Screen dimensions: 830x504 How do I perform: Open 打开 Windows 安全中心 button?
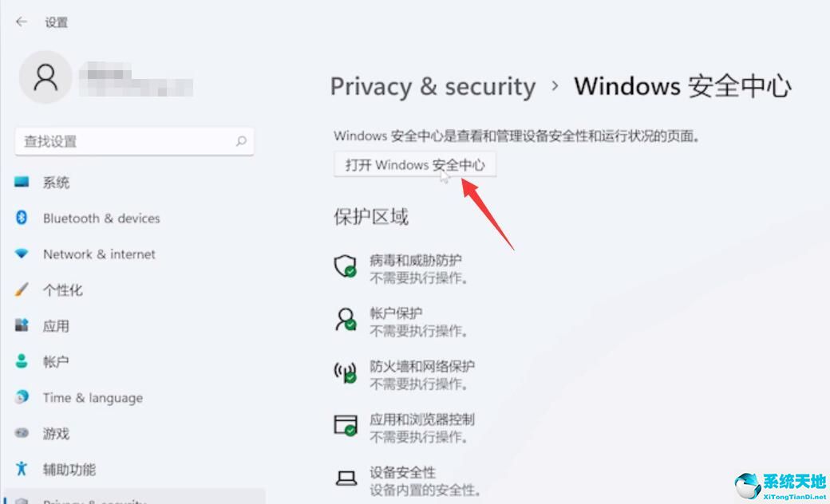pyautogui.click(x=414, y=164)
